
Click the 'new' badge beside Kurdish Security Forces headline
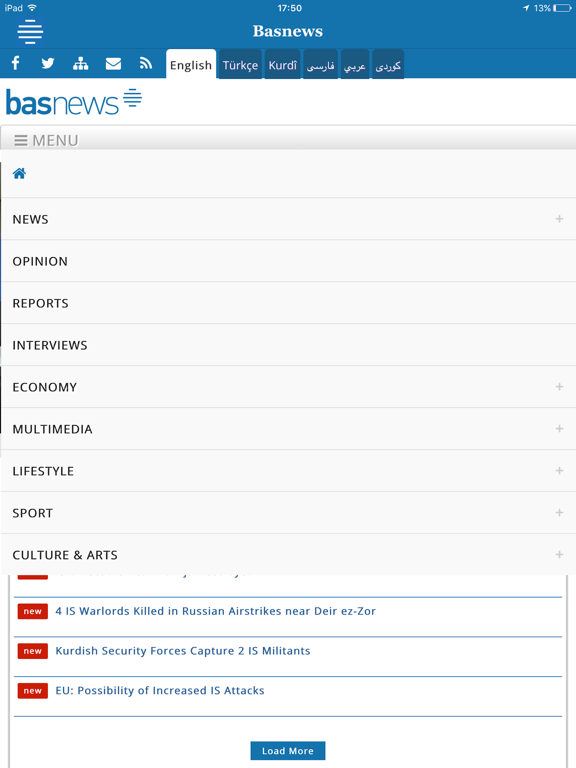33,651
